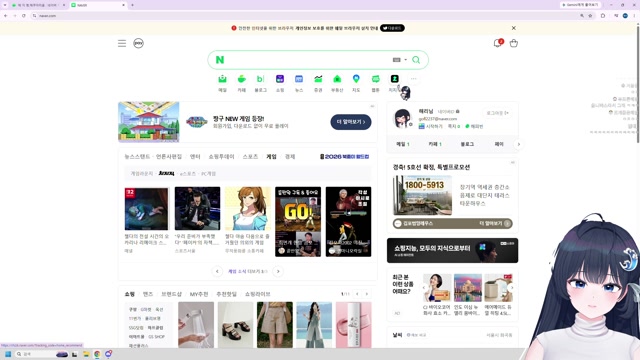Expand the profile menu tabs right arrow
This screenshot has width=640, height=360.
[x=519, y=144]
